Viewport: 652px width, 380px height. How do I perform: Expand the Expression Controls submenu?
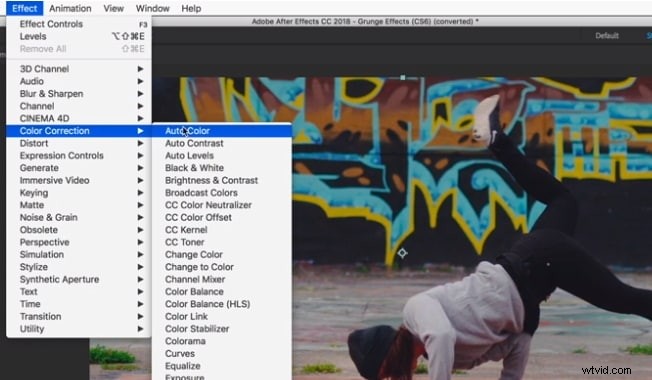(79, 155)
